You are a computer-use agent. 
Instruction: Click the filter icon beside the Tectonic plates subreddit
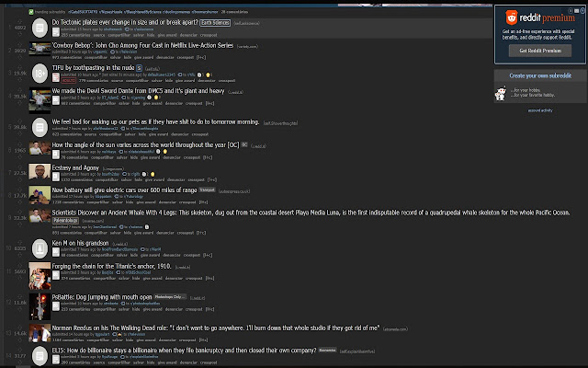coord(127,29)
